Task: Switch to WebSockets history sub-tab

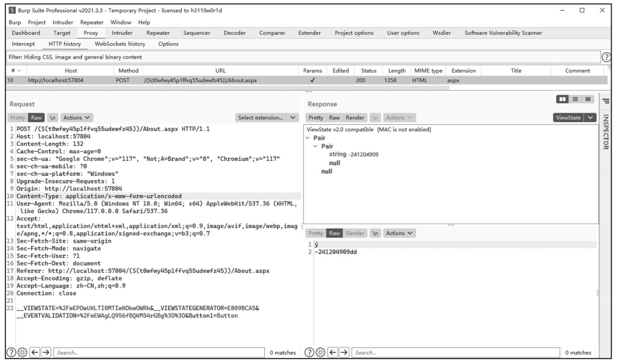Action: point(120,44)
